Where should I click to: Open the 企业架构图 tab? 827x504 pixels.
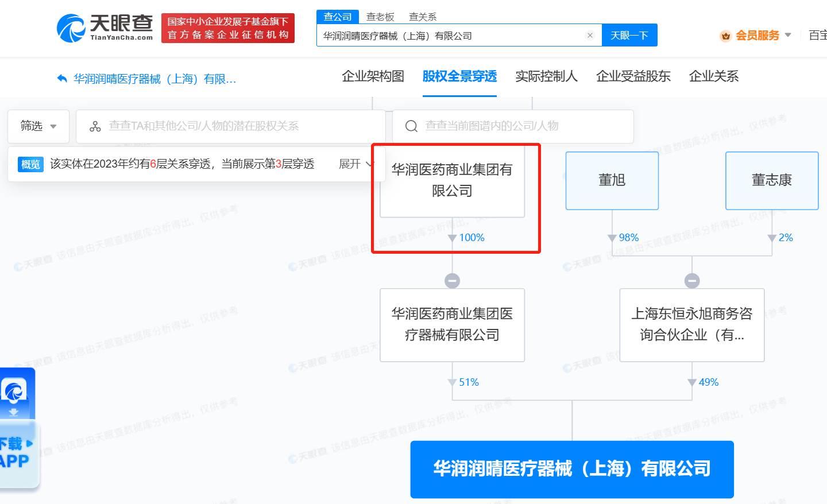click(x=373, y=76)
